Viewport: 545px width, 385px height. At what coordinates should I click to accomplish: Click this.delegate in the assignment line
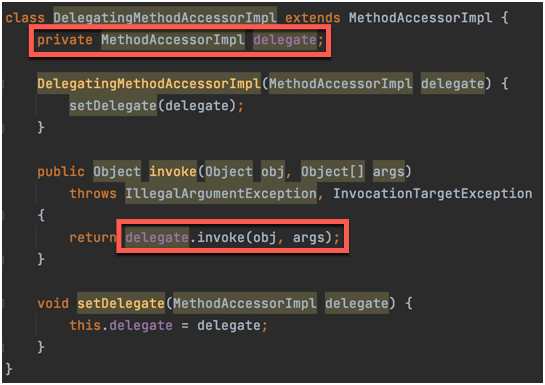pos(121,325)
